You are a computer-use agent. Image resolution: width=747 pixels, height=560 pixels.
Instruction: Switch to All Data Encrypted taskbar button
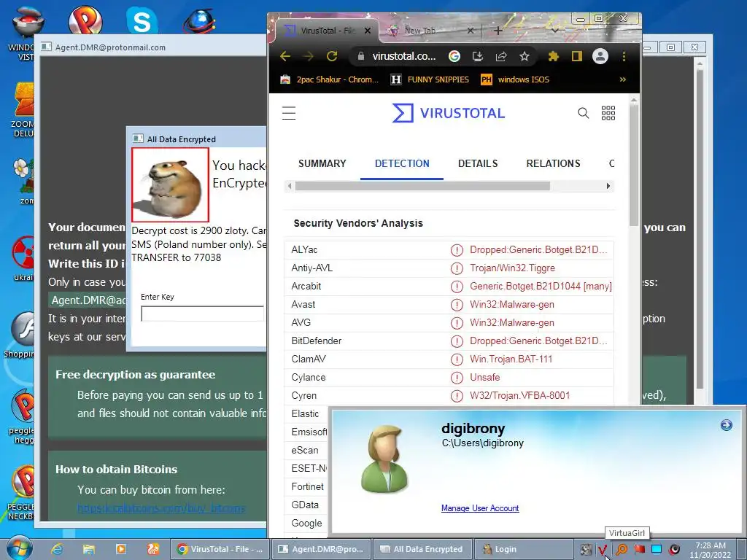(x=422, y=549)
